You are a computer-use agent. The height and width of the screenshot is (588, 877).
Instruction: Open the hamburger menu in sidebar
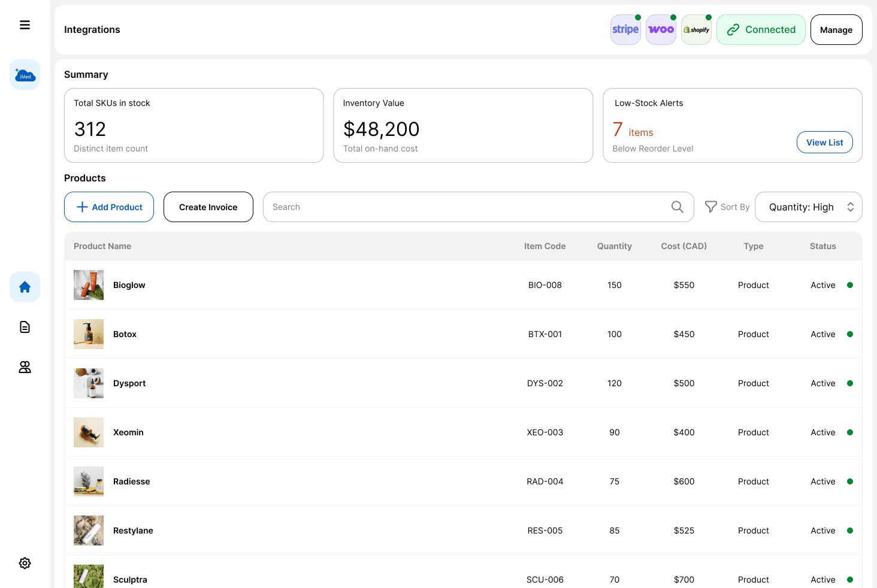tap(25, 25)
